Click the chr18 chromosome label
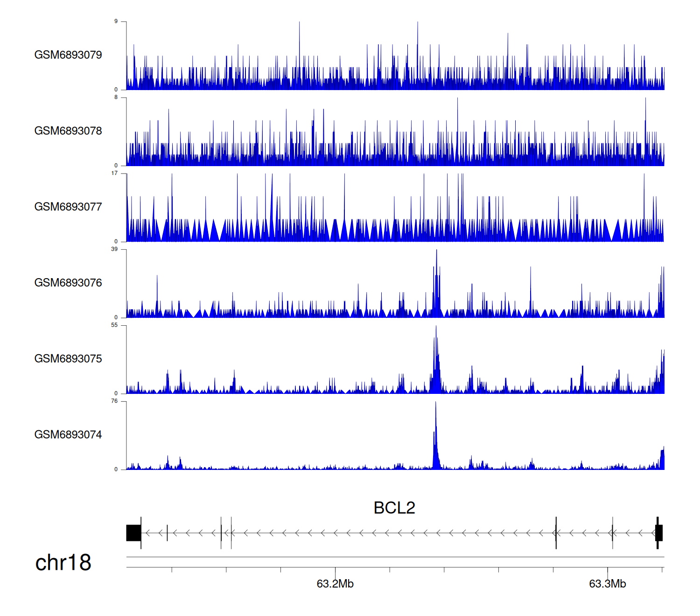Viewport: 700px width, 616px height. (63, 563)
